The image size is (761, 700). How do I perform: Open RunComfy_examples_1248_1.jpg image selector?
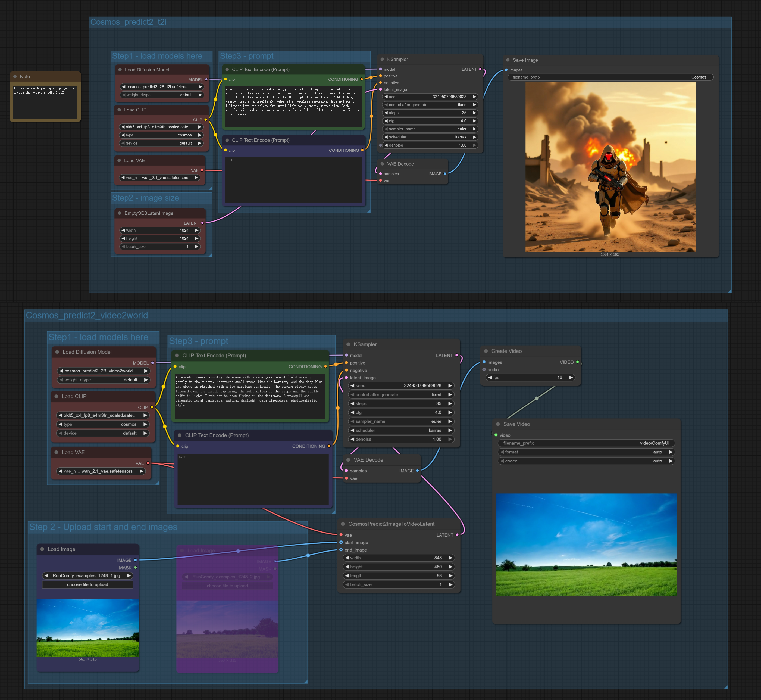coord(87,576)
